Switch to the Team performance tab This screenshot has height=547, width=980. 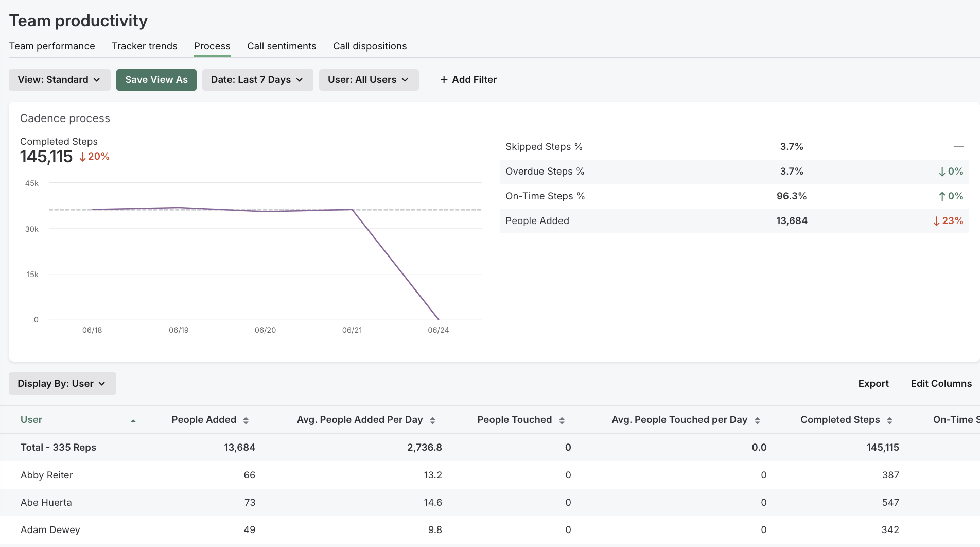(52, 46)
